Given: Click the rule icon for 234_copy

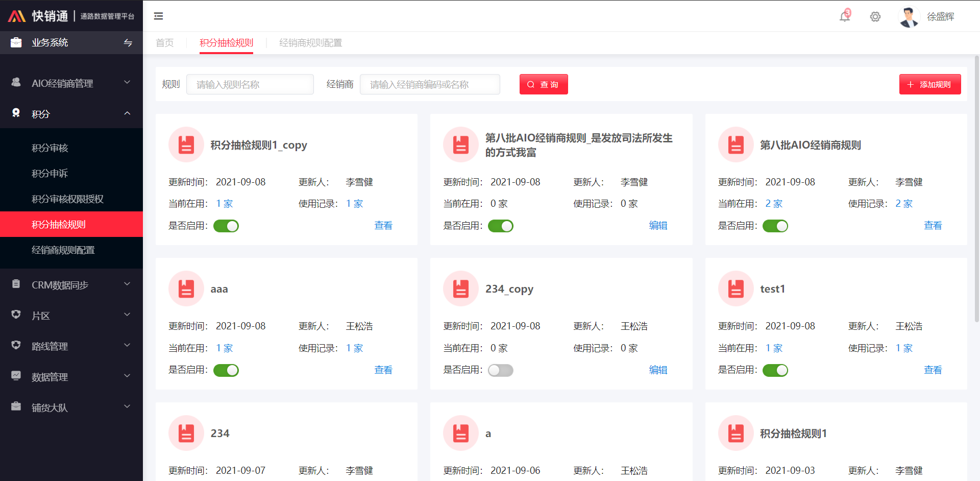Looking at the screenshot, I should (x=461, y=288).
